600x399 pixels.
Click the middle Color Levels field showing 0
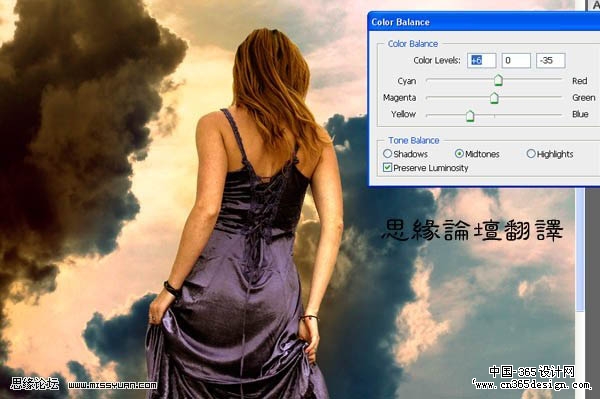516,60
